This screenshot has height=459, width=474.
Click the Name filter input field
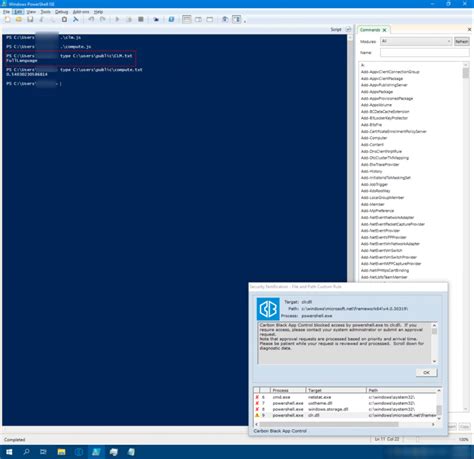424,52
